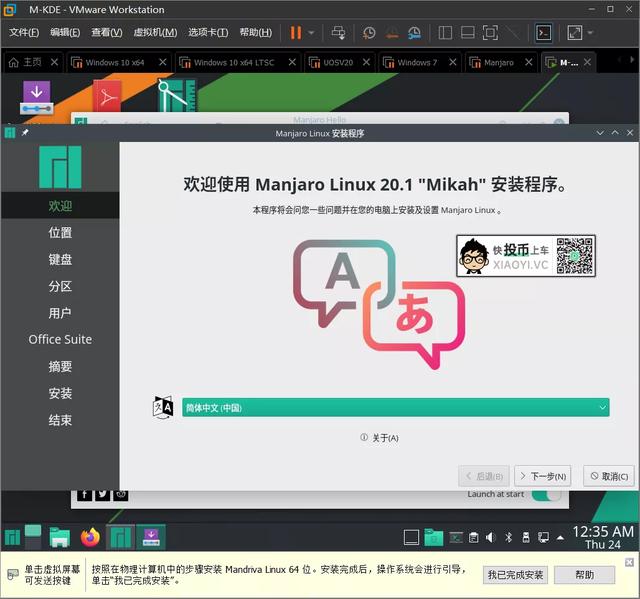Viewport: 640px width, 599px height.
Task: Click the 关于(A) about link
Action: [x=379, y=438]
